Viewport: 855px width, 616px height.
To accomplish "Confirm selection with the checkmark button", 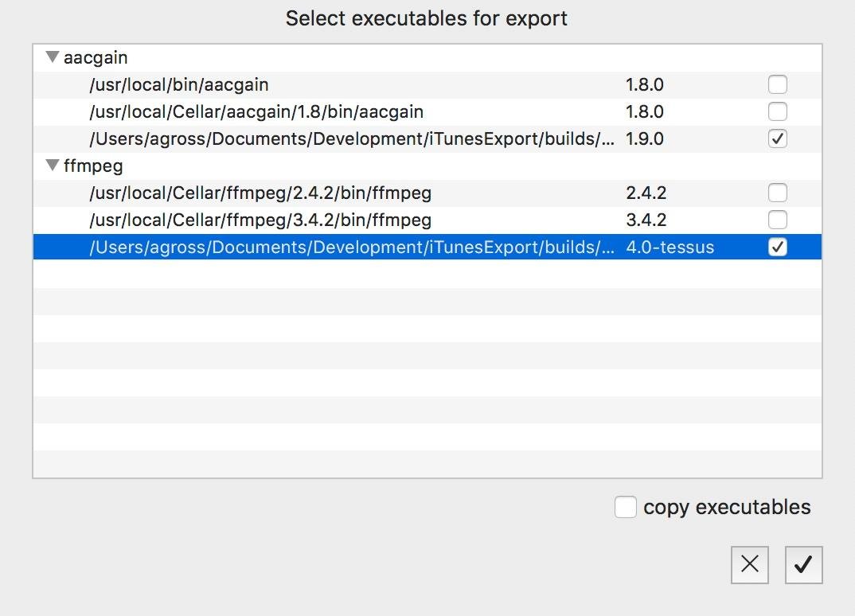I will coord(803,565).
